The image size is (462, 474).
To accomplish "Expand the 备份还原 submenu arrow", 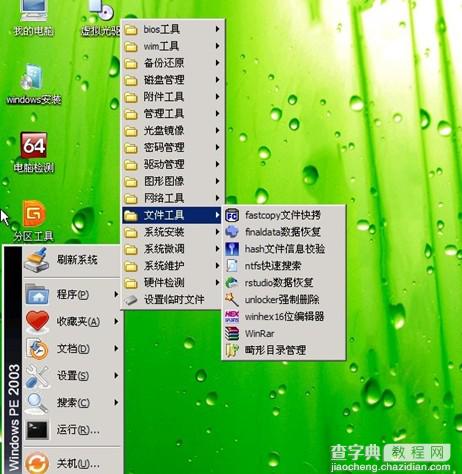I will (217, 63).
